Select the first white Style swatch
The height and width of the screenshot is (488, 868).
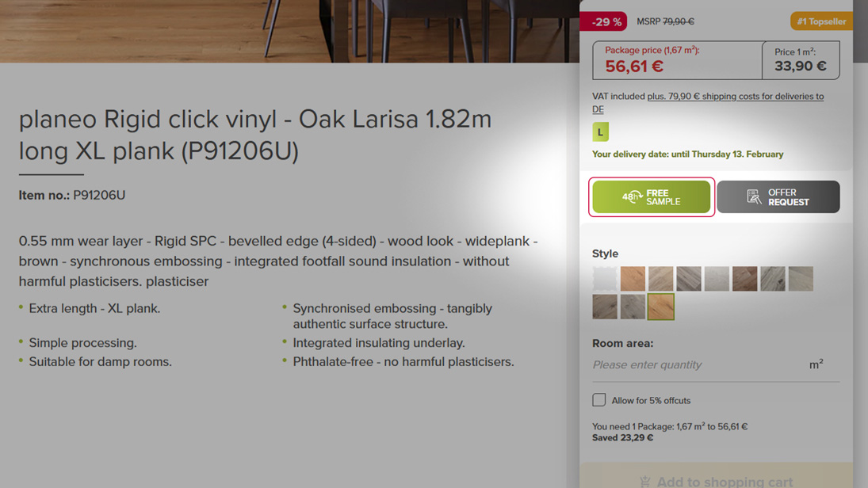pyautogui.click(x=605, y=279)
